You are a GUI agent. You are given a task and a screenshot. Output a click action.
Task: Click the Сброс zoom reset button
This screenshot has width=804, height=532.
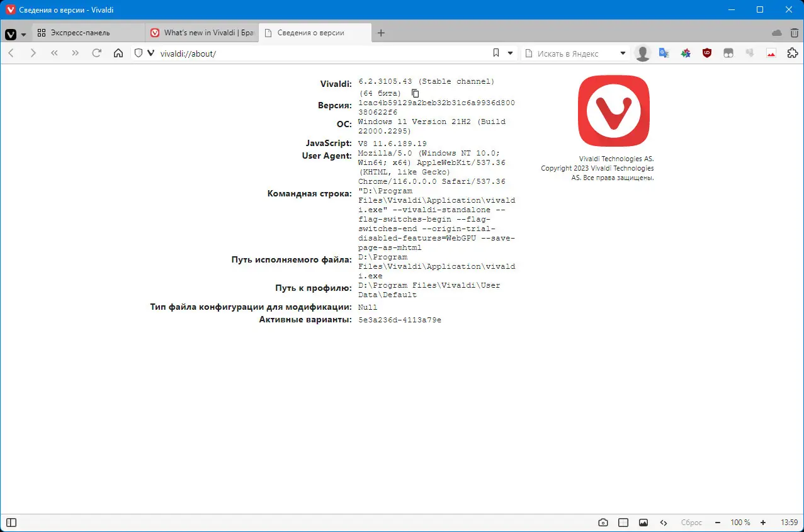coord(691,523)
